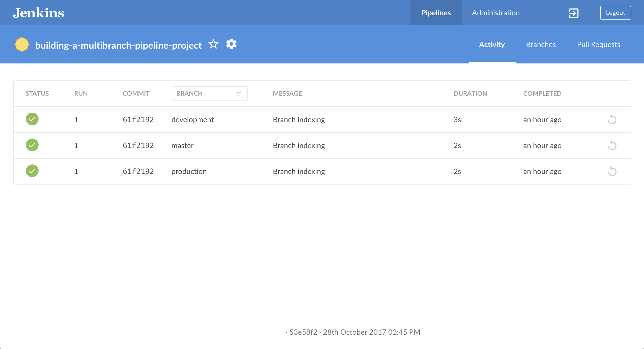The image size is (644, 349).
Task: Open the Pipelines menu
Action: pos(436,13)
